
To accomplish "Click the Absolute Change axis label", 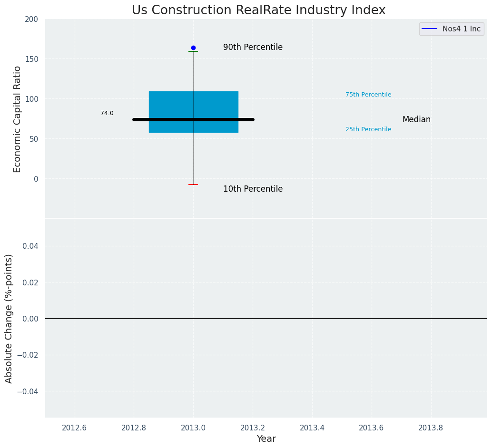I will [x=9, y=319].
